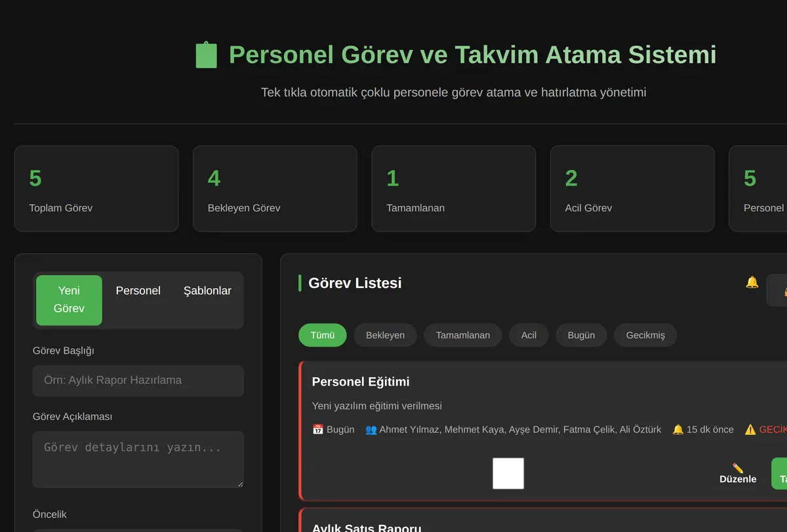Click into the Görev Açıklaması textarea
This screenshot has height=532, width=787.
point(138,459)
